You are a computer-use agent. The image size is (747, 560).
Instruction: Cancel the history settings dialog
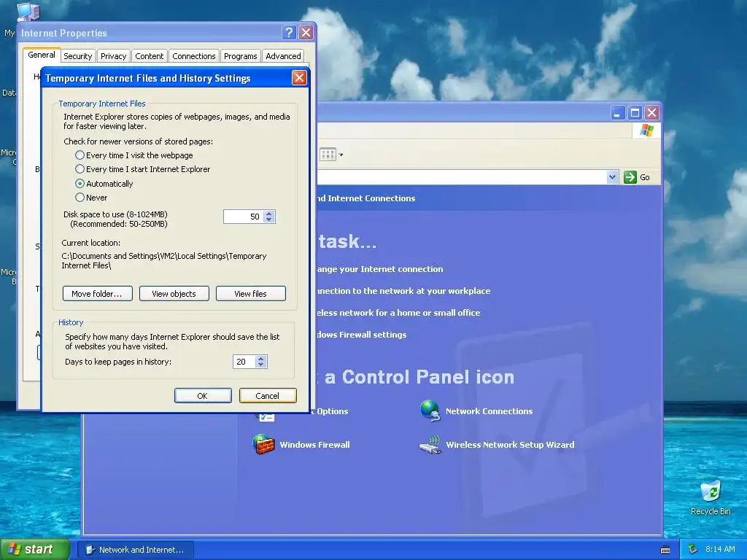point(268,396)
